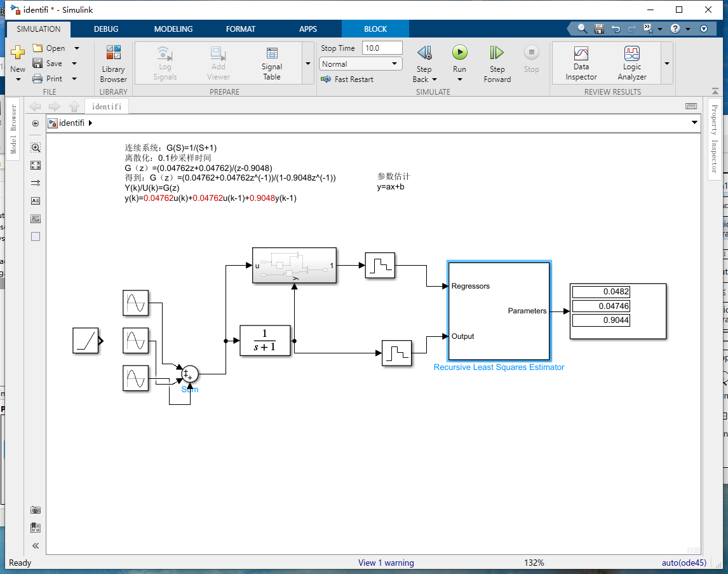Click the help question mark icon
The height and width of the screenshot is (574, 728).
tap(675, 29)
